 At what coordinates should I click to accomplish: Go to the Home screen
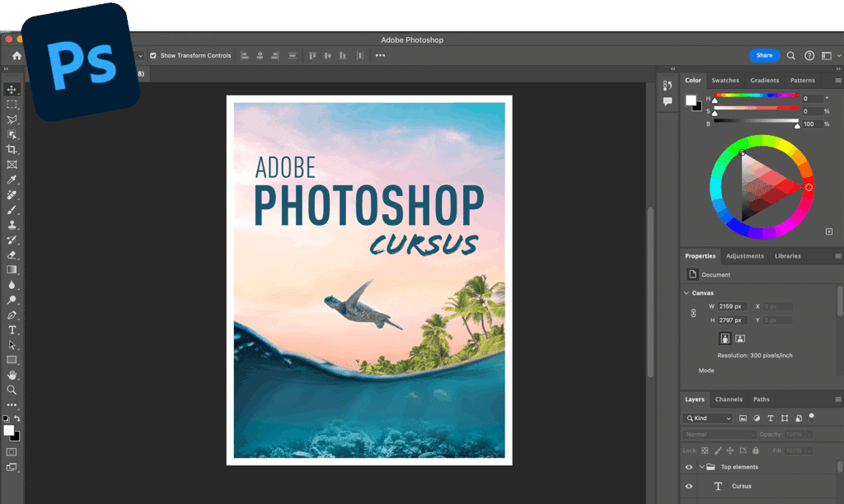[16, 55]
